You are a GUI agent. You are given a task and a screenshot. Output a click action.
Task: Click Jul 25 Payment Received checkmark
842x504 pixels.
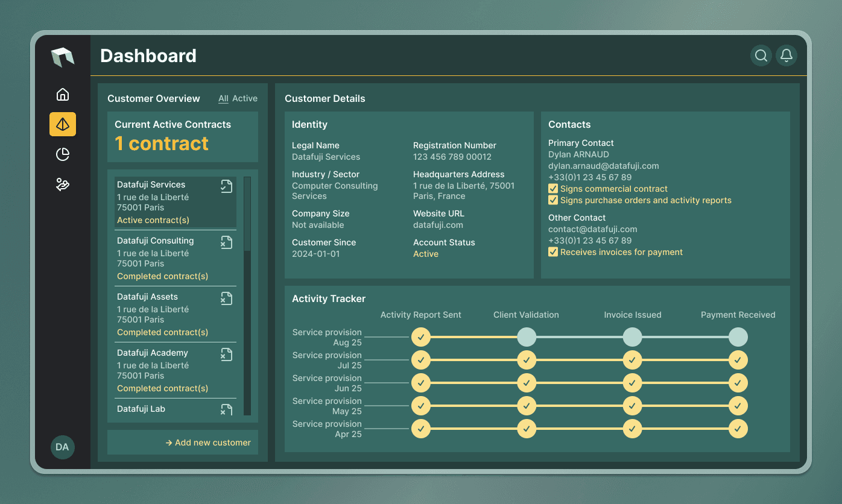(738, 360)
